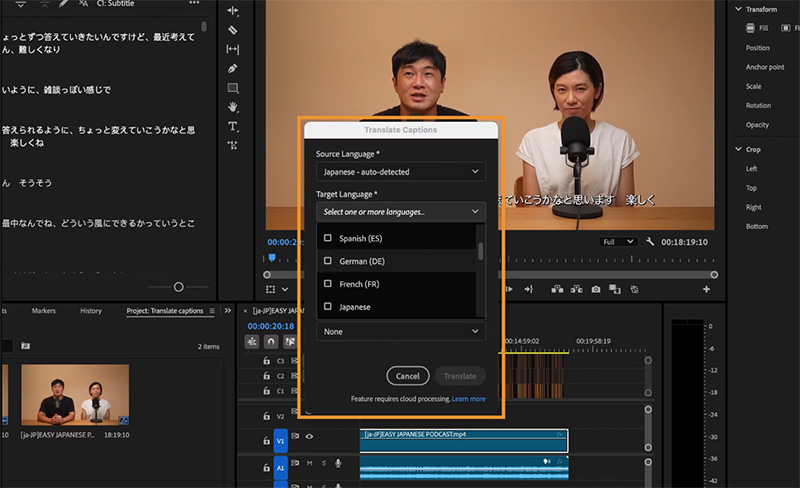The height and width of the screenshot is (488, 800).
Task: Open the None dropdown in dialog
Action: click(x=401, y=331)
